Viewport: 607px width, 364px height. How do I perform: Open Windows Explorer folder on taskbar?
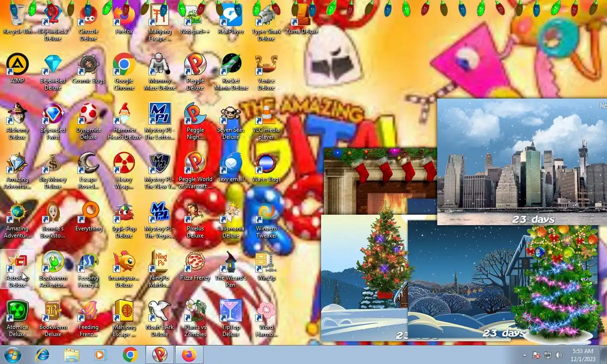pos(72,355)
